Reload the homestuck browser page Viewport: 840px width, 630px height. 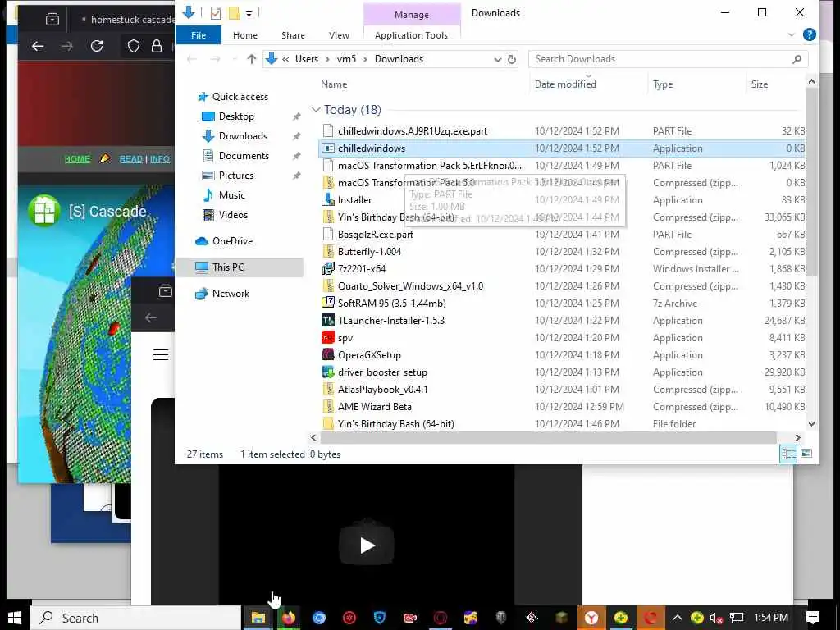tap(97, 47)
